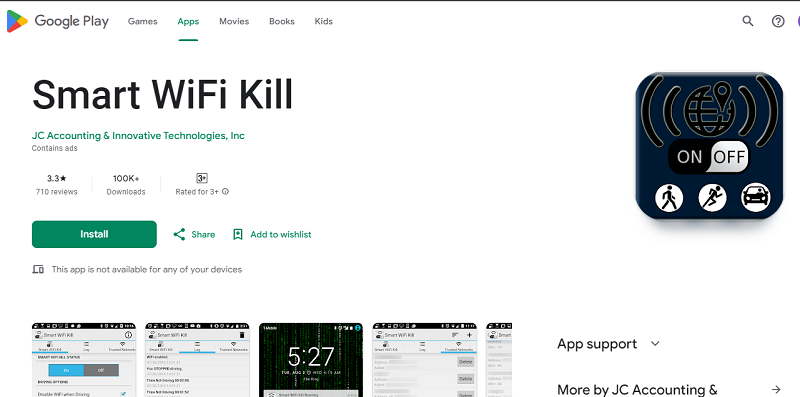This screenshot has height=397, width=800.
Task: Open JC Accounting & Innovative Technologies developer link
Action: (x=138, y=136)
